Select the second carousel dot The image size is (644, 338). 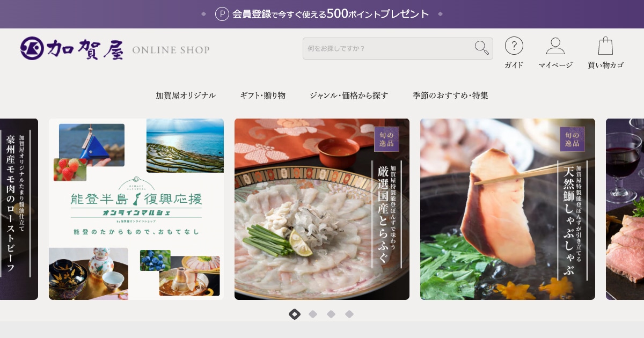click(313, 314)
